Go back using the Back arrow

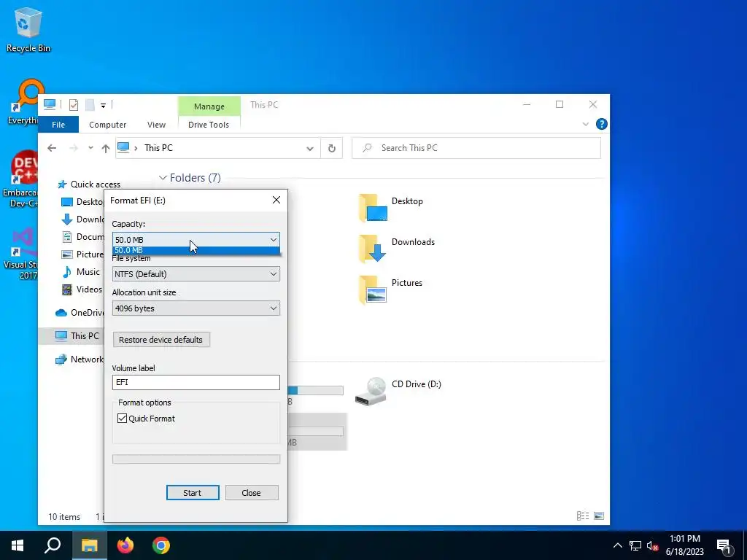[52, 148]
